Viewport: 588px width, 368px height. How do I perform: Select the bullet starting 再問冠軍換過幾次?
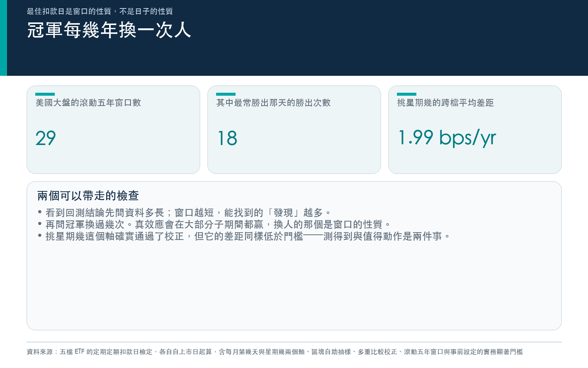(x=214, y=224)
